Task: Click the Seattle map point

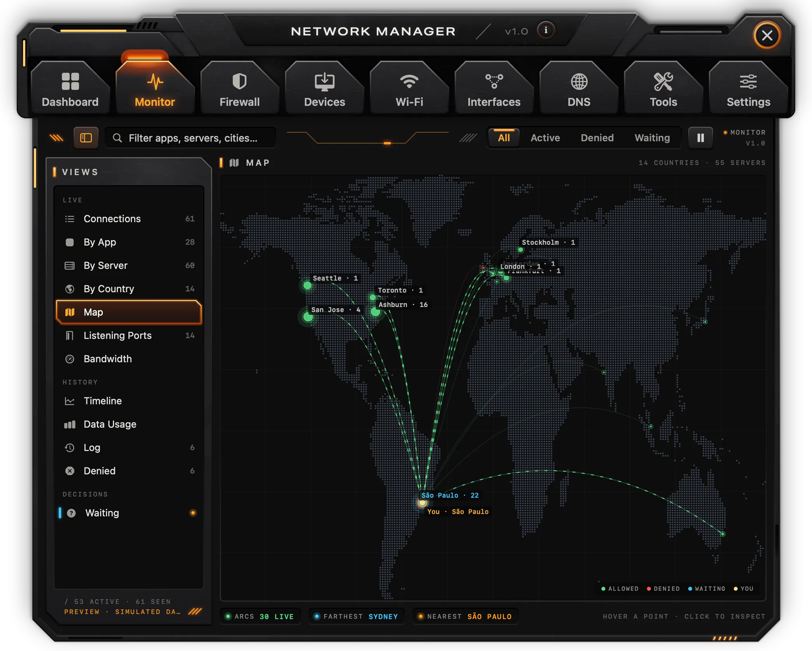Action: 307,286
